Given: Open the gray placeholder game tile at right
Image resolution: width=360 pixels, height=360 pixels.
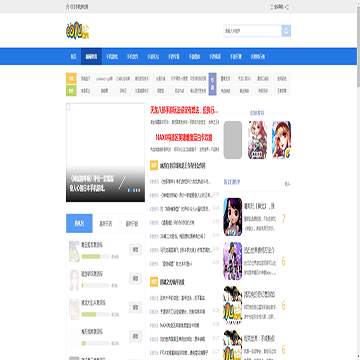Looking at the screenshot, I should coord(233,140).
